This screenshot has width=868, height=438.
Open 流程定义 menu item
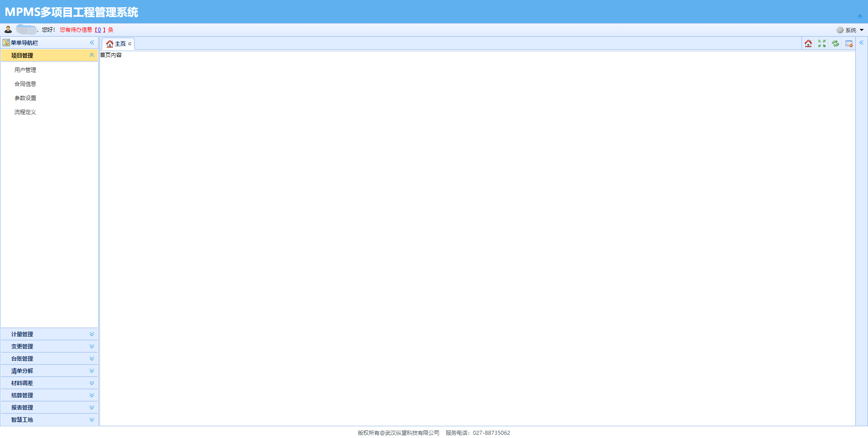tap(25, 112)
